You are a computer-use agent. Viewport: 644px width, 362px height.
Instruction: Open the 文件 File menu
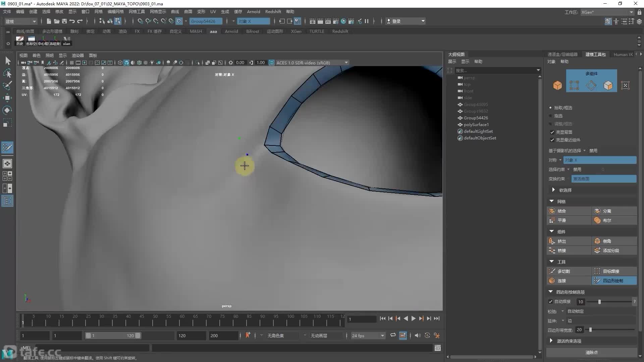(x=7, y=11)
